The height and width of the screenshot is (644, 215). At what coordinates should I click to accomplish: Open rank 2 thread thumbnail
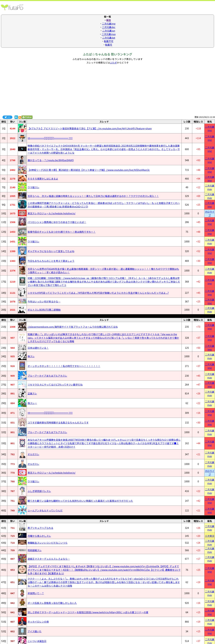22,138
